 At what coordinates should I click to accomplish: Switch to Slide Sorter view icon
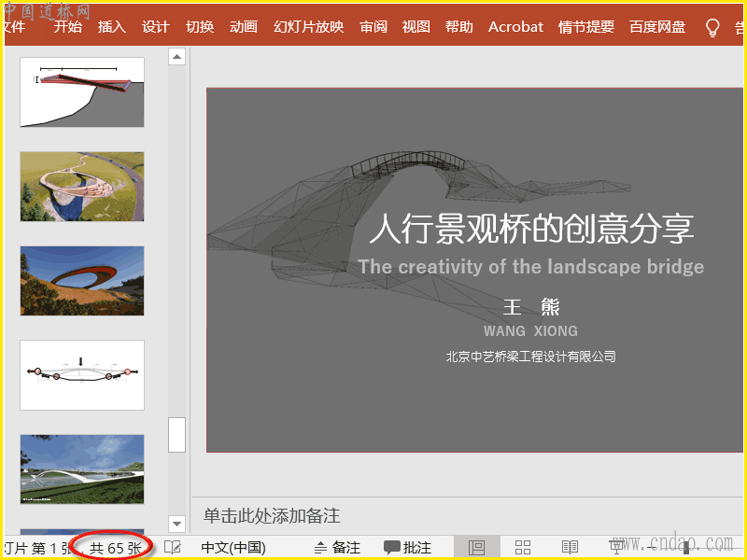[523, 548]
